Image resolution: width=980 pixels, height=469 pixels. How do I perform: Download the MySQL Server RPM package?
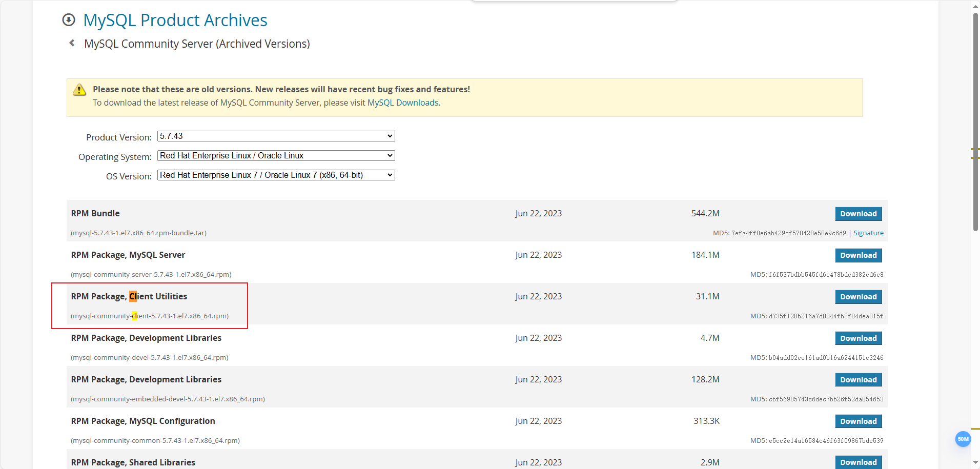[858, 255]
